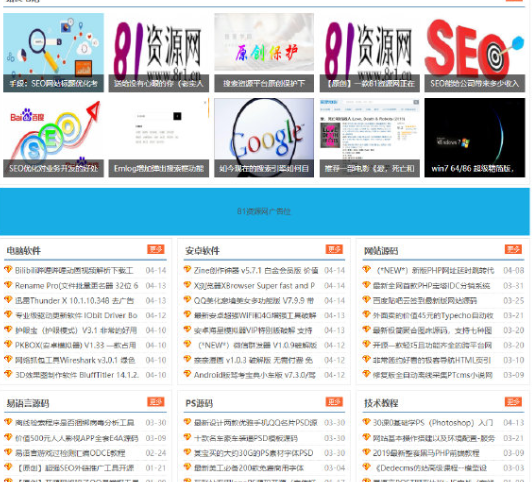
Task: Open IObit Driver Booster article link
Action: 76,315
